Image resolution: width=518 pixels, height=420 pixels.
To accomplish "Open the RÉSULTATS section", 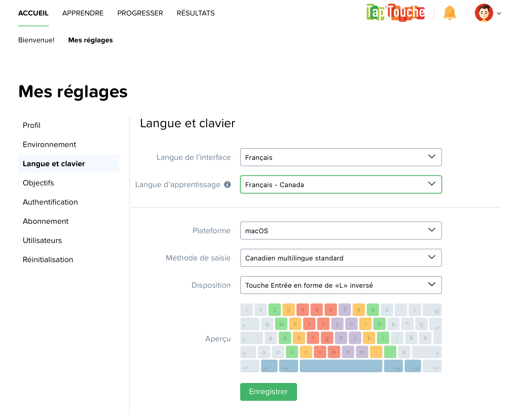I will pos(195,13).
